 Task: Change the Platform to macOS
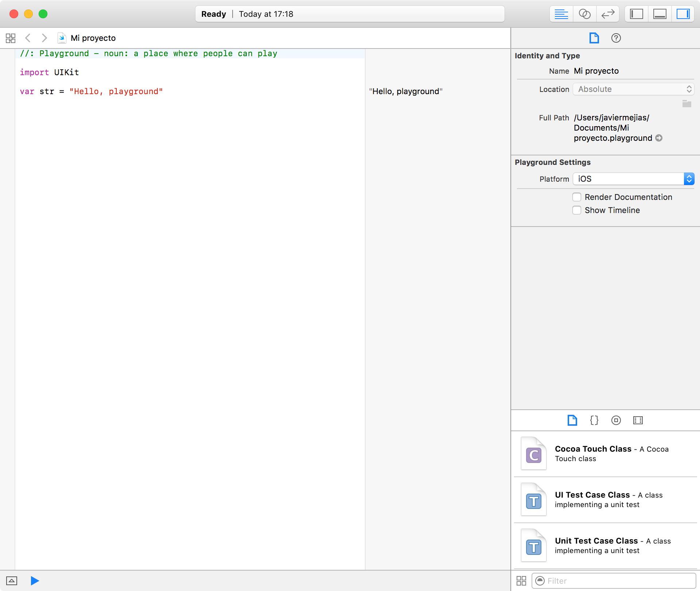633,179
